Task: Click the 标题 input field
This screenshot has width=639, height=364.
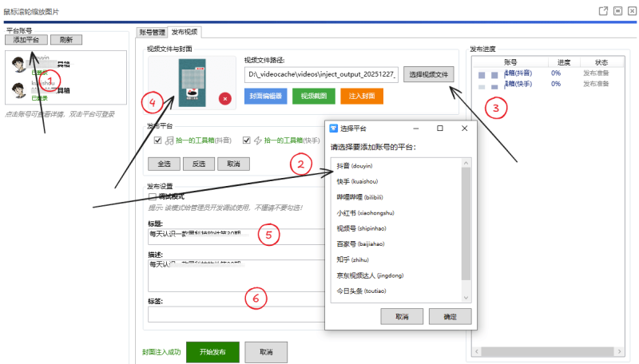Action: click(236, 236)
